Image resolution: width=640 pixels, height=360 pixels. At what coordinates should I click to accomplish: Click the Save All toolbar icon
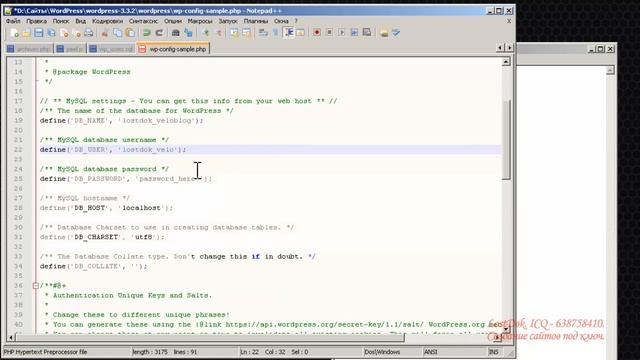click(x=51, y=33)
